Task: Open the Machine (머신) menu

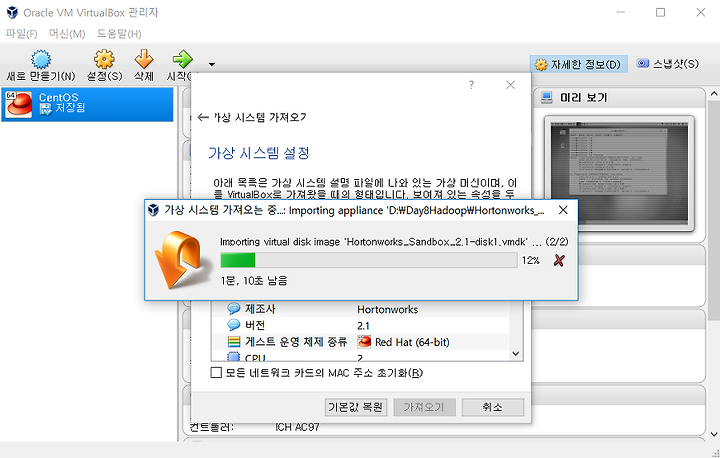Action: point(67,34)
